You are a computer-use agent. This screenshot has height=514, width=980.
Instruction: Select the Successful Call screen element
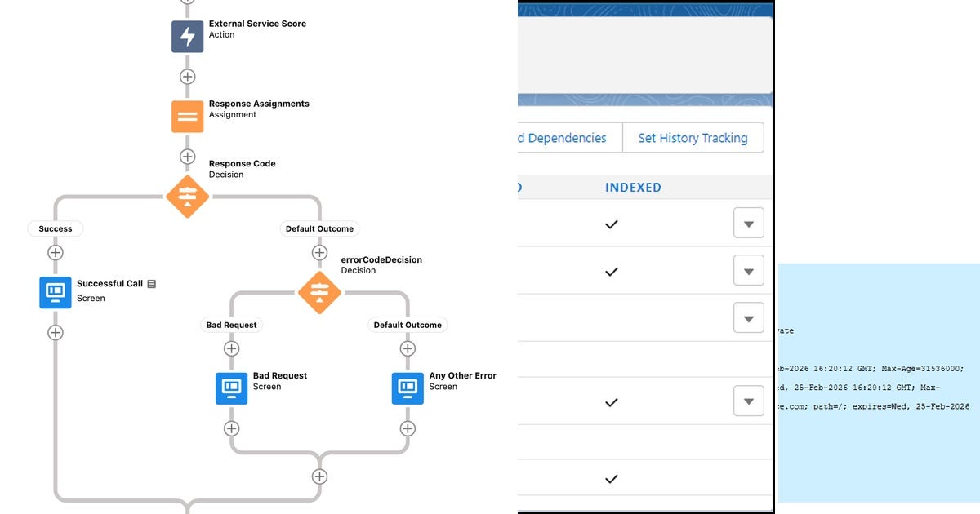coord(55,291)
